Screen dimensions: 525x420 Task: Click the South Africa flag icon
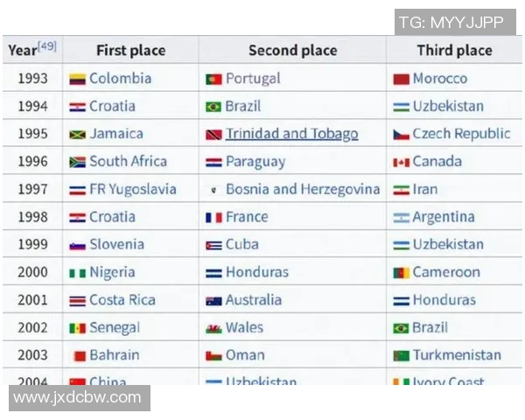point(77,162)
